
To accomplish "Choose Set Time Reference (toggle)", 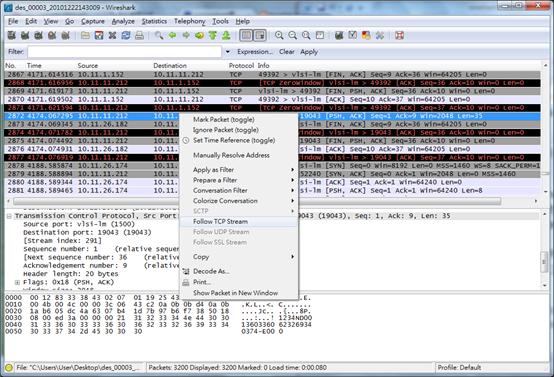I will pos(234,140).
